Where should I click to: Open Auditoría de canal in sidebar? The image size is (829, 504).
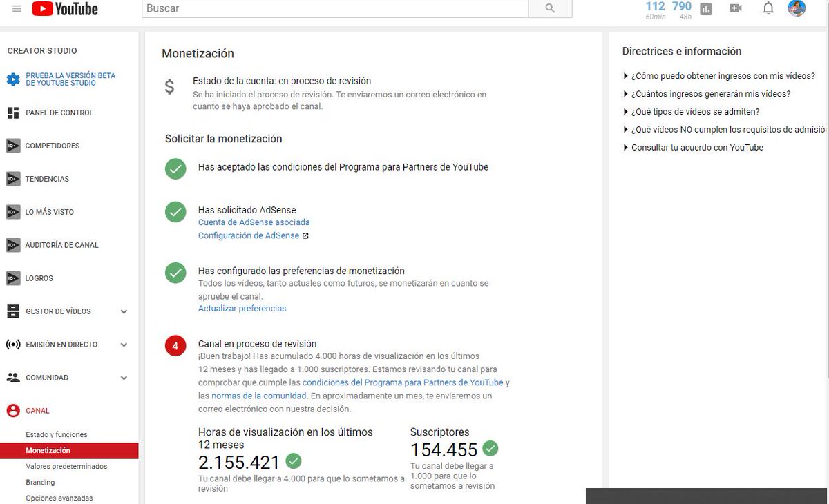point(62,245)
